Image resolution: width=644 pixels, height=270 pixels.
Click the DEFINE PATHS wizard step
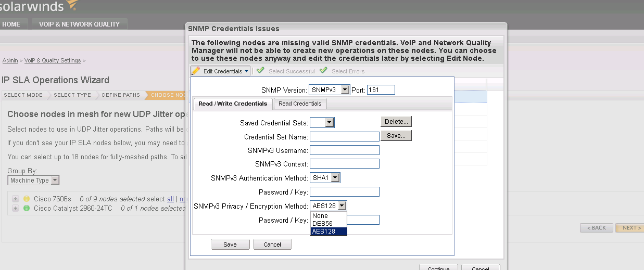121,95
